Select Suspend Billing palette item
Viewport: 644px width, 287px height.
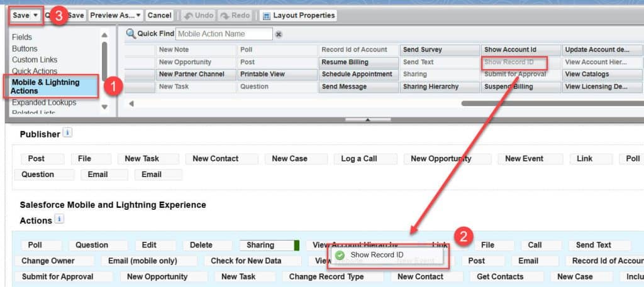(x=521, y=87)
